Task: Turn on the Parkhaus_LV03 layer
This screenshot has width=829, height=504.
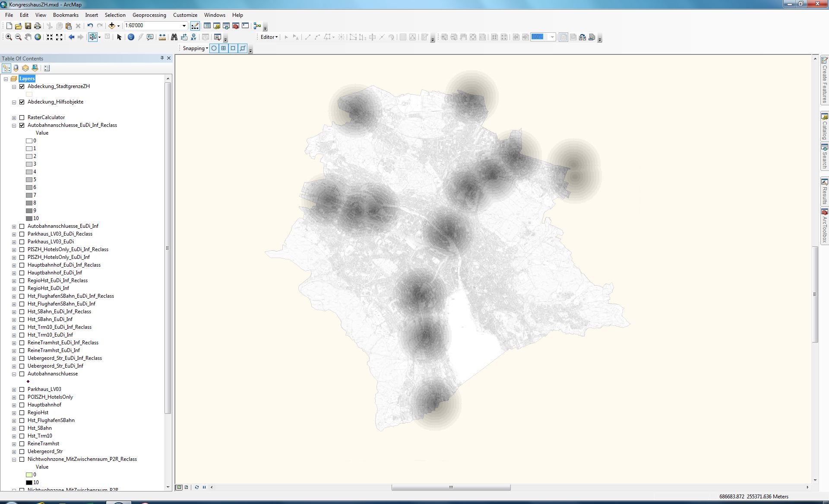Action: [x=22, y=389]
